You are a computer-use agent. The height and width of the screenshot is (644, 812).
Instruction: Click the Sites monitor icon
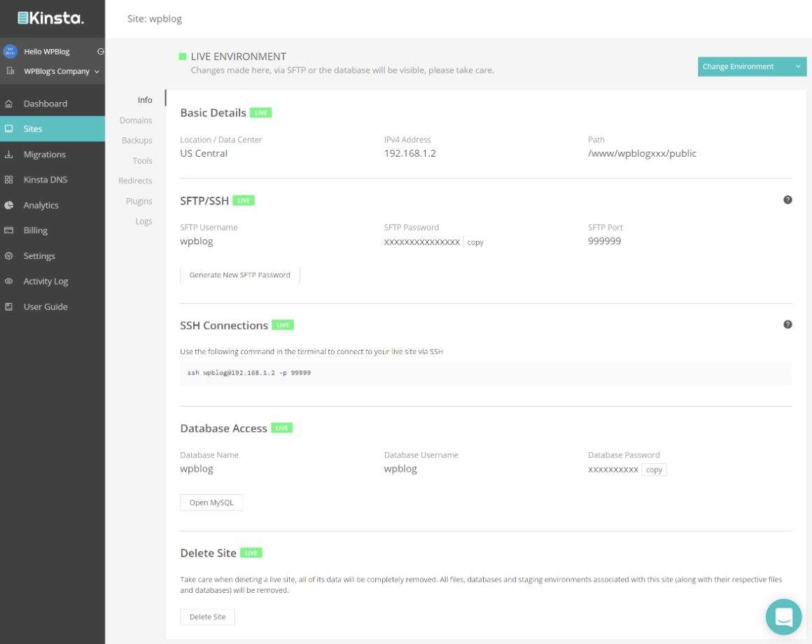[9, 128]
